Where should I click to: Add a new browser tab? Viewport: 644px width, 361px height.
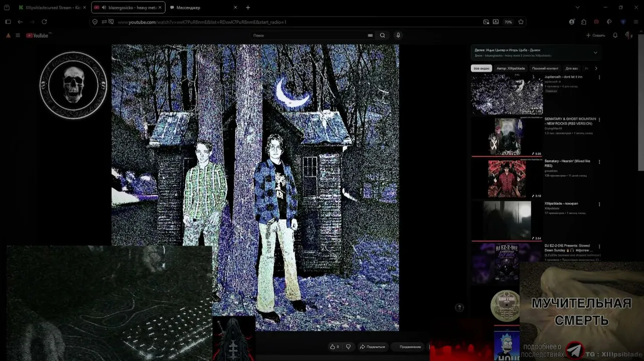(248, 8)
